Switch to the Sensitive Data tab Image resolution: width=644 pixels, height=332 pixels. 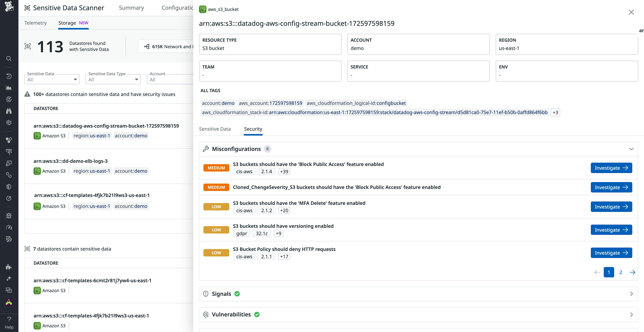(215, 129)
